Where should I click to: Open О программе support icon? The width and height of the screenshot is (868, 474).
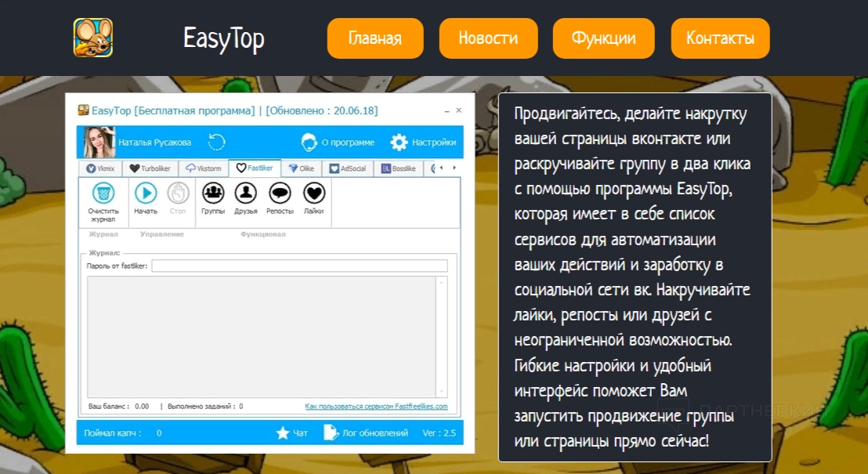pos(309,143)
